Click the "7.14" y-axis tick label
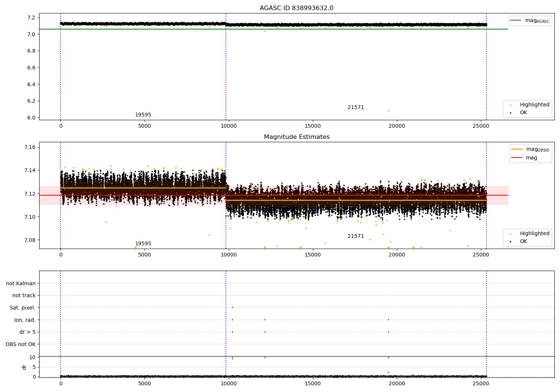Image resolution: width=560 pixels, height=392 pixels. click(x=30, y=171)
